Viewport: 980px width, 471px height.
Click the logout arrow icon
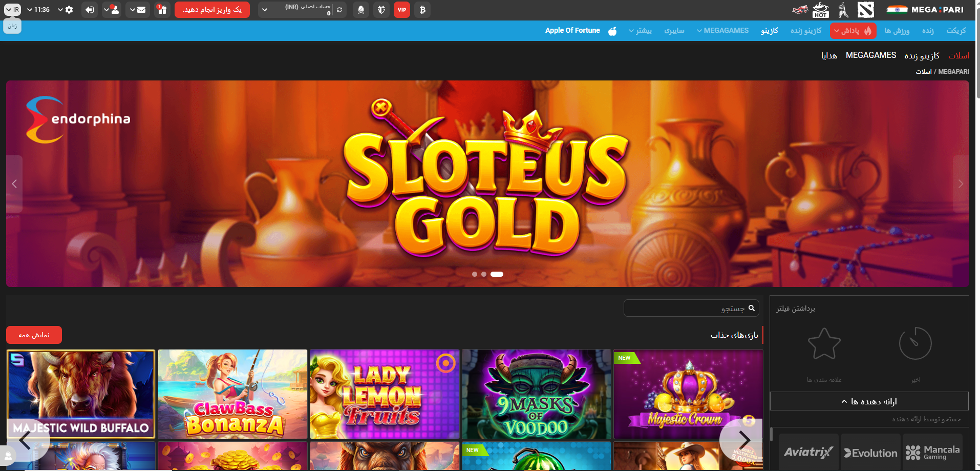(90, 10)
